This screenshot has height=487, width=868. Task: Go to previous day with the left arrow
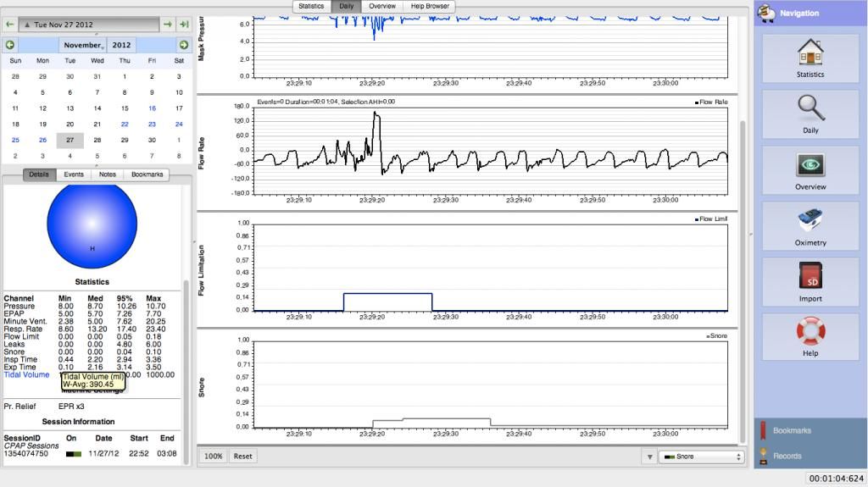pos(9,25)
